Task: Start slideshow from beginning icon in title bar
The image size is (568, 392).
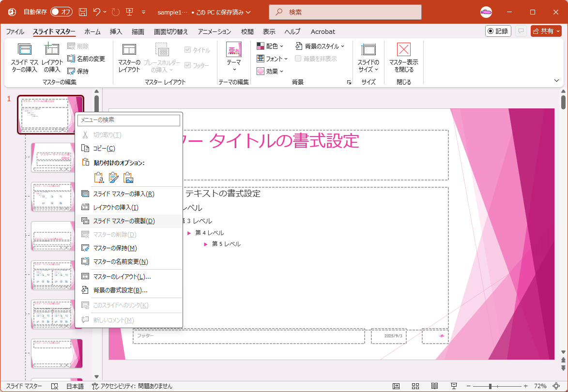Action: [x=130, y=12]
